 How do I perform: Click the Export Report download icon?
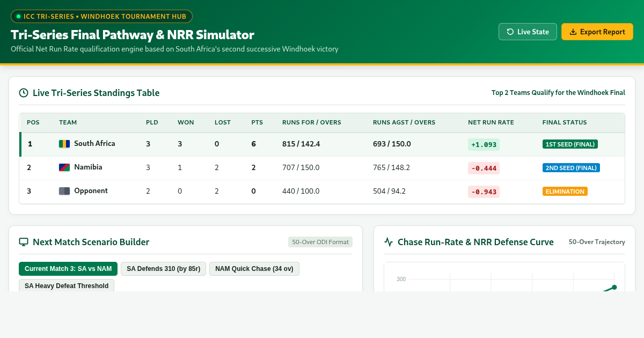pyautogui.click(x=573, y=32)
